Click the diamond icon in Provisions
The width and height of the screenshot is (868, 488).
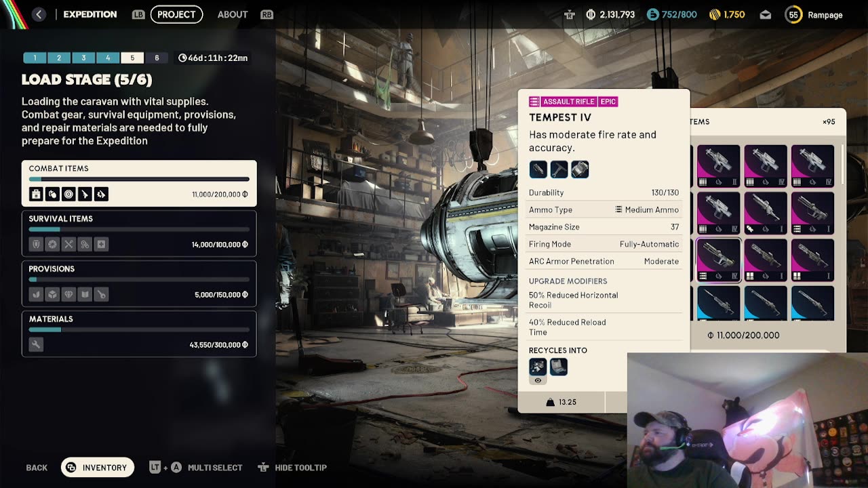point(68,295)
